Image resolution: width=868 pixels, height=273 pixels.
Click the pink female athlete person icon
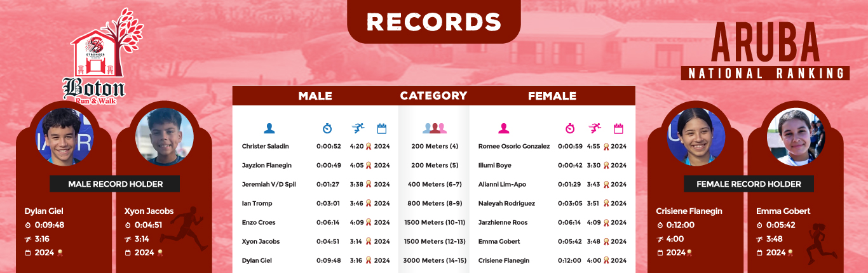click(504, 128)
